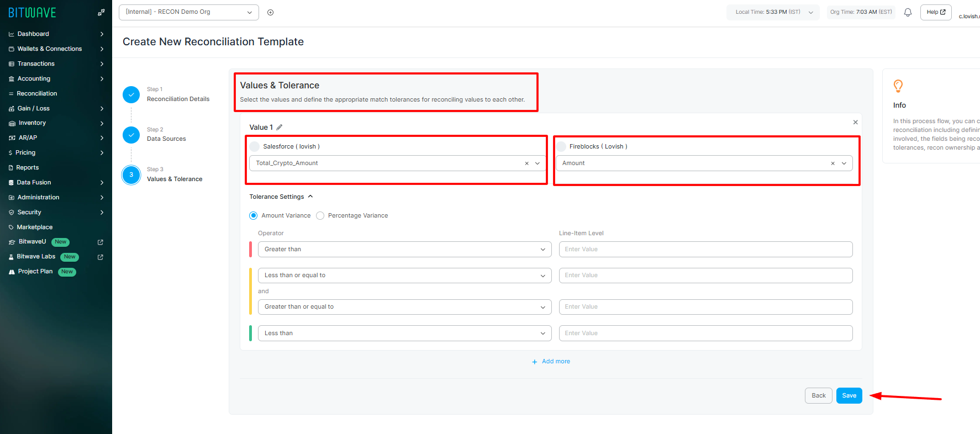980x434 pixels.
Task: Click the Security shield icon
Action: (x=11, y=213)
